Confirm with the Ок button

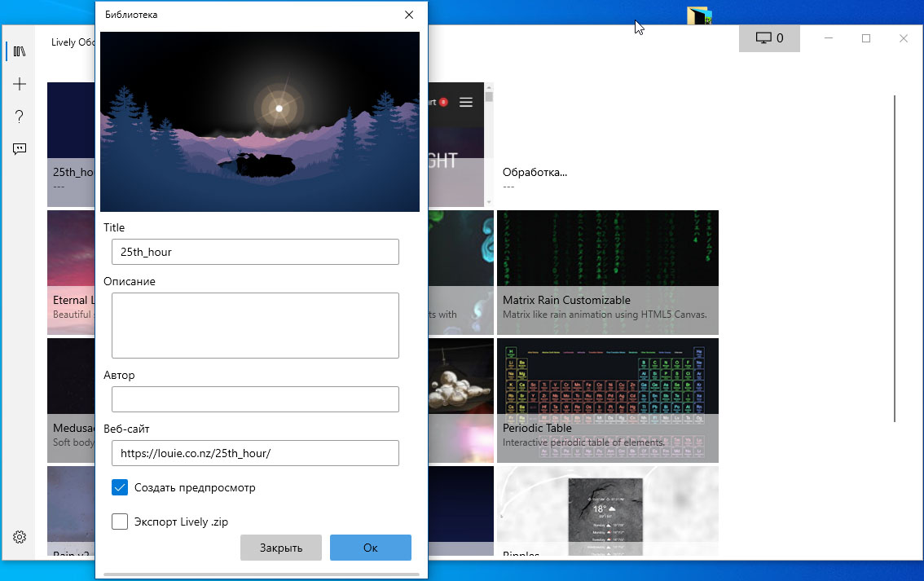click(x=371, y=548)
